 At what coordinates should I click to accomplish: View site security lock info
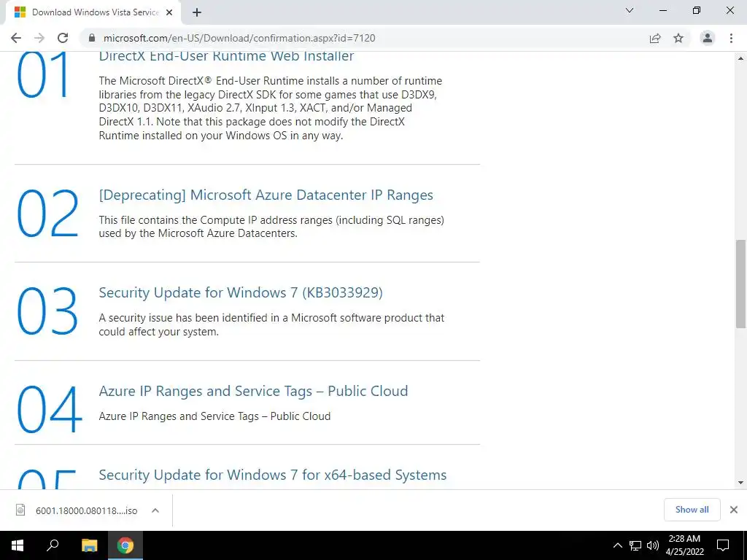tap(92, 38)
